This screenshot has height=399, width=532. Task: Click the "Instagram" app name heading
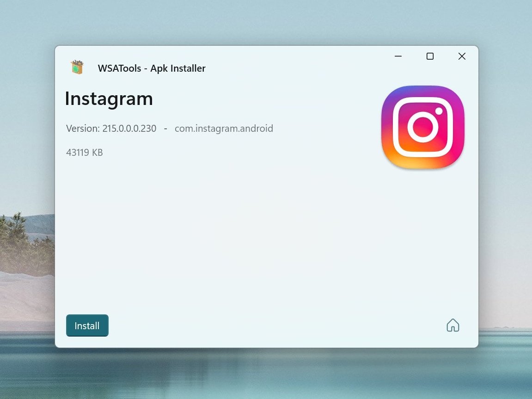tap(109, 99)
